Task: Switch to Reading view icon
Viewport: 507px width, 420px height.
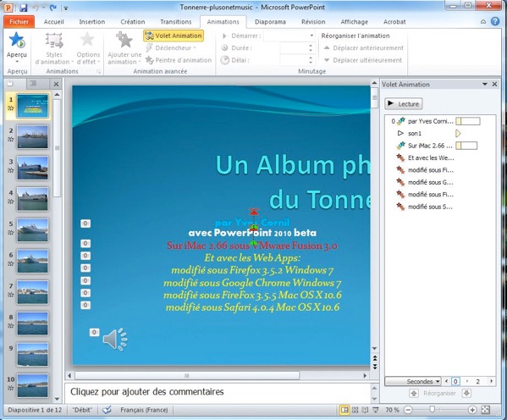Action: 365,410
